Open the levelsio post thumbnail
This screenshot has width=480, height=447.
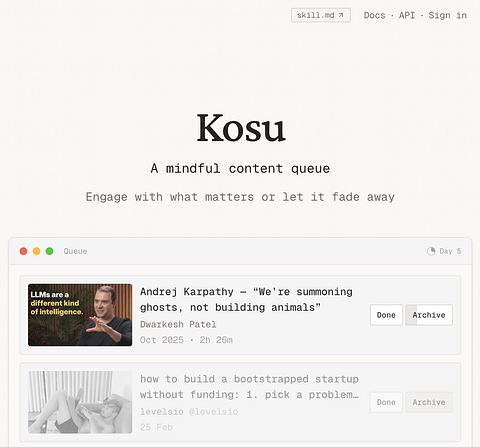80,402
